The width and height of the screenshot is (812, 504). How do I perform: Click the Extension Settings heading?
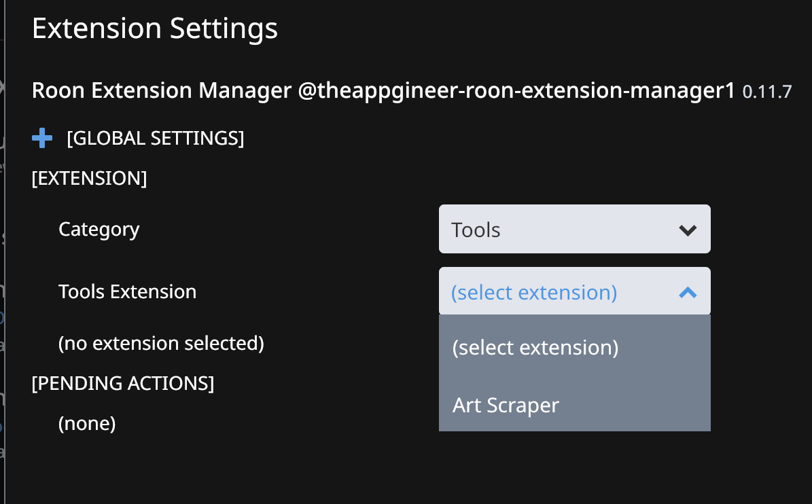pyautogui.click(x=155, y=28)
